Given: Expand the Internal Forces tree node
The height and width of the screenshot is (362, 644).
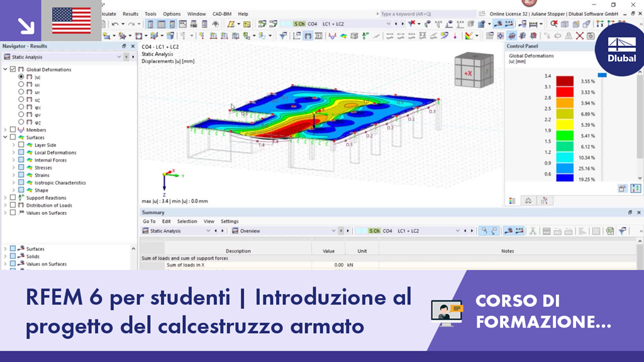Looking at the screenshot, I should pyautogui.click(x=14, y=160).
